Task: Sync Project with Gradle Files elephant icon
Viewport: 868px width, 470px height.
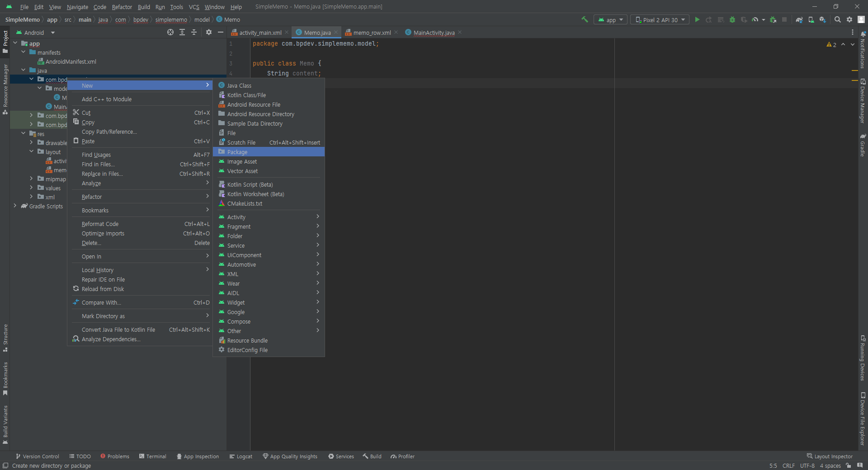Action: 799,19
